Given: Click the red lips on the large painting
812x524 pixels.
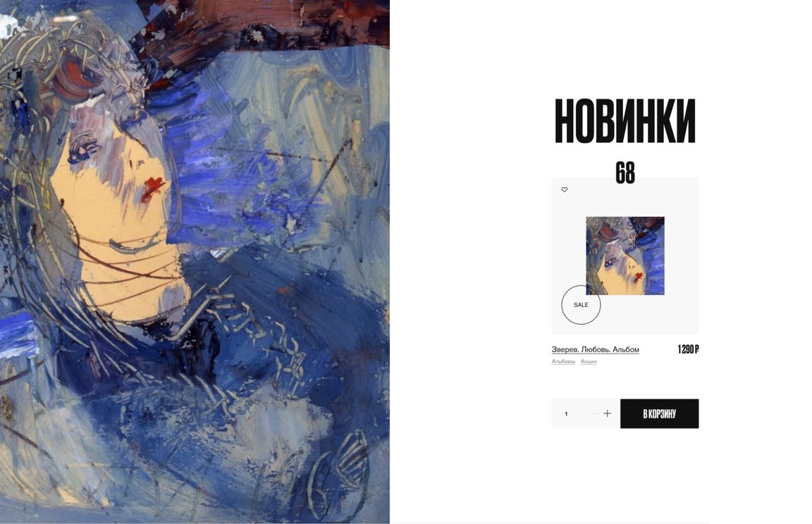Looking at the screenshot, I should tap(153, 188).
